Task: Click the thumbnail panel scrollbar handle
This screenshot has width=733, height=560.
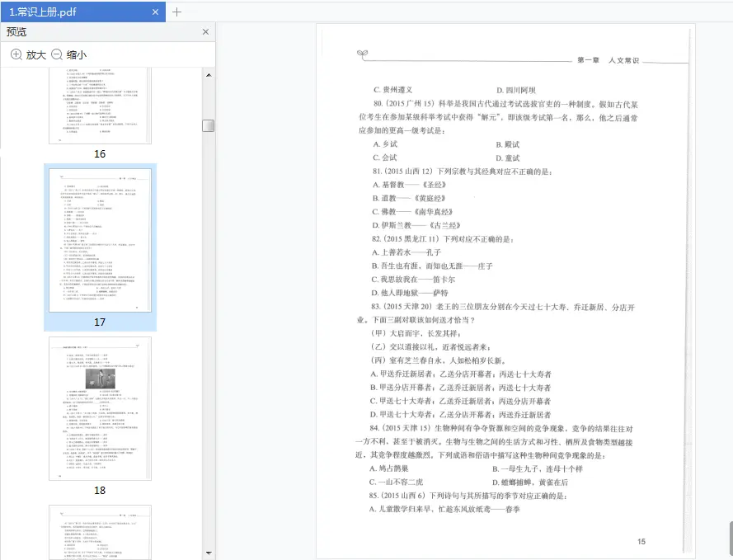Action: point(209,125)
